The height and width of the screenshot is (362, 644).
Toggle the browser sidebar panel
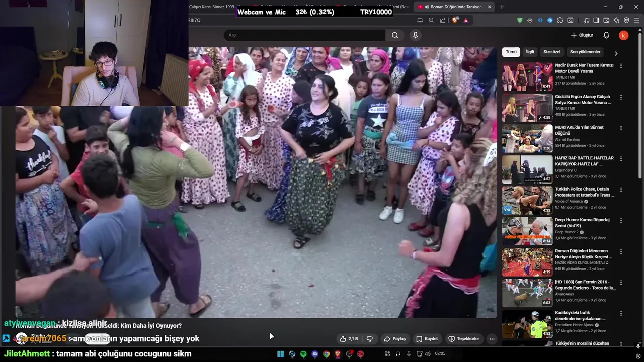pos(596,20)
